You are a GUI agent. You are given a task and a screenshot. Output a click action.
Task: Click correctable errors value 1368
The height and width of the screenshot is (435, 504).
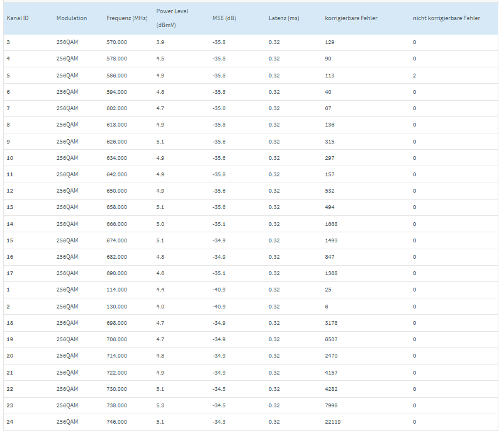coord(331,273)
